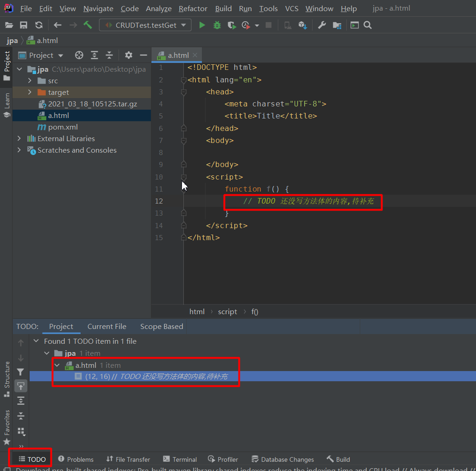Image resolution: width=476 pixels, height=471 pixels.
Task: Select the Project tab in the TODO panel
Action: coord(61,326)
